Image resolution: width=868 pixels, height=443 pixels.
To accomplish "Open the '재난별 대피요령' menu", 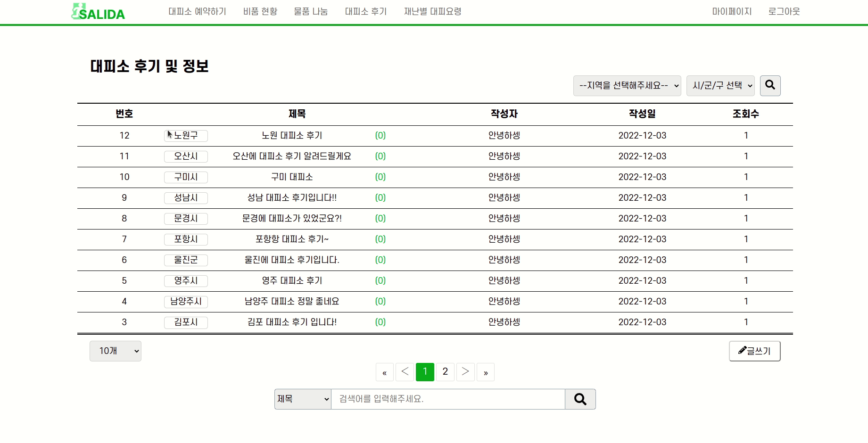I will coord(433,12).
